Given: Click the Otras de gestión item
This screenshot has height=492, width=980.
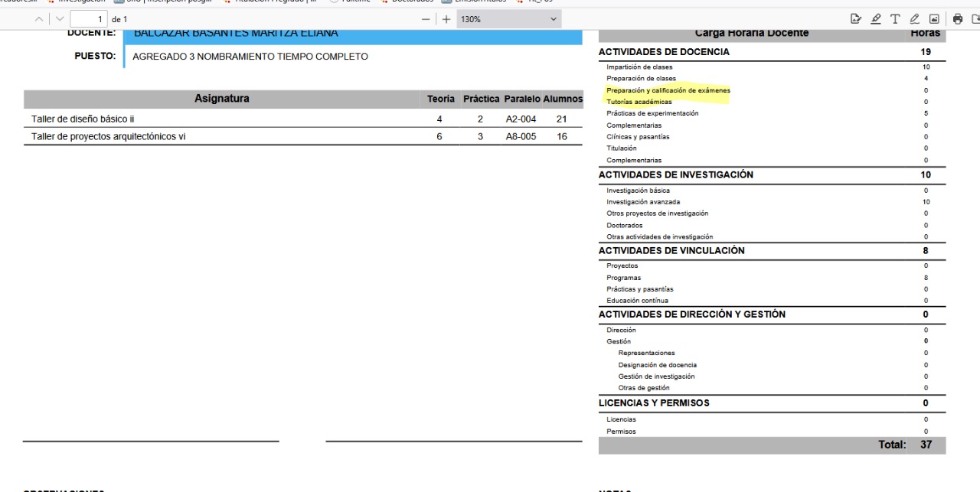Looking at the screenshot, I should coord(644,388).
